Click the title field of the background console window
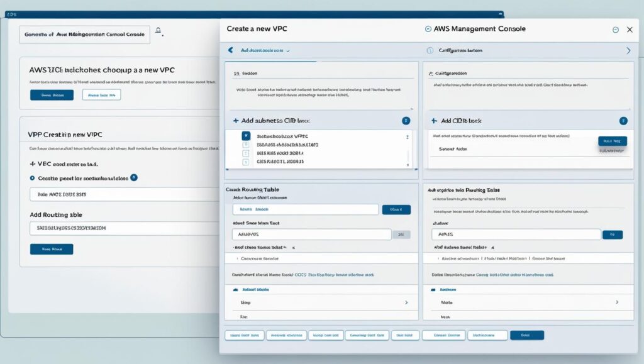This screenshot has height=364, width=644. pos(85,35)
